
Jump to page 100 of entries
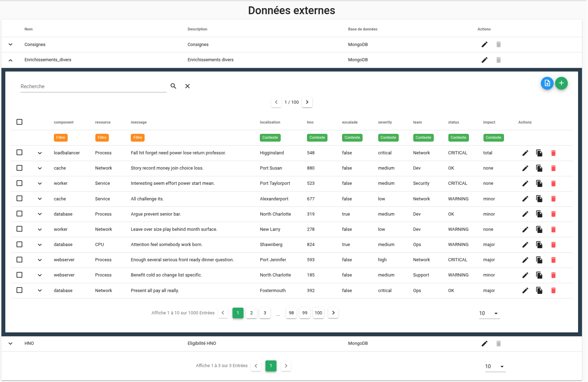point(318,313)
